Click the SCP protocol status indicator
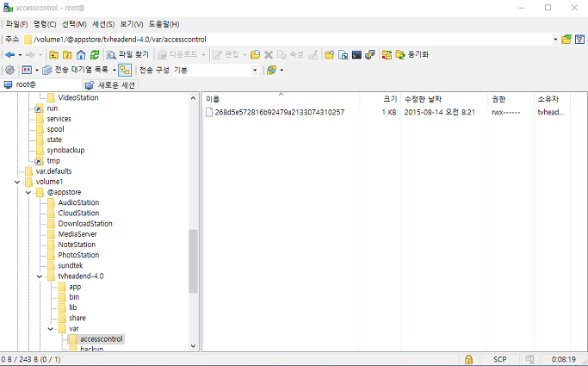Viewport: 588px width, 366px height. click(x=500, y=360)
